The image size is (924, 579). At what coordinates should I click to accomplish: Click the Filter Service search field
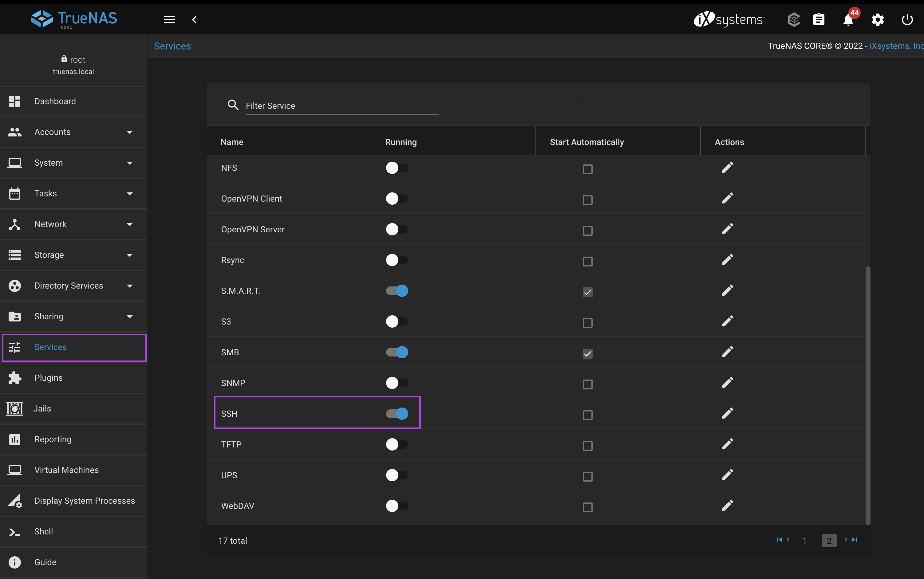point(342,106)
